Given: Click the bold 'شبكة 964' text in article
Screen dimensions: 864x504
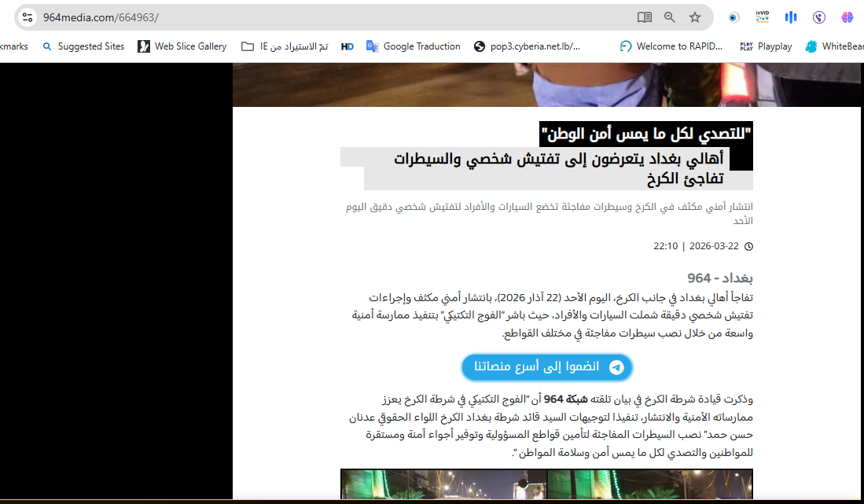Looking at the screenshot, I should click(566, 399).
